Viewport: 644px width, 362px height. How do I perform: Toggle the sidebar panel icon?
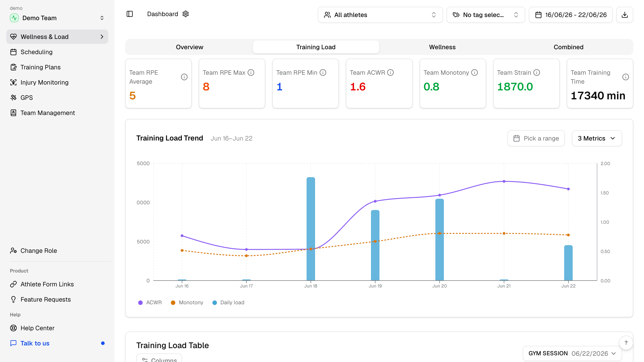(x=129, y=14)
